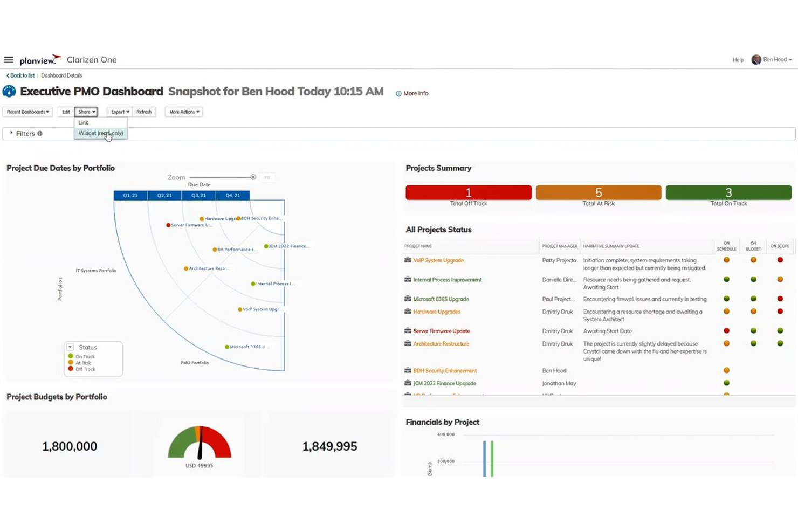
Task: Click the Architecture Restr... orange chart dot
Action: click(x=186, y=268)
